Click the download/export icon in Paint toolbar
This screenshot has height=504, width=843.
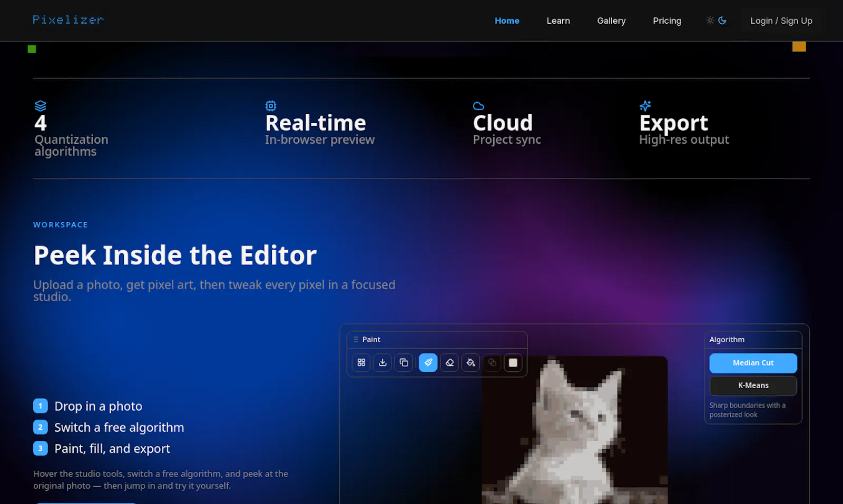(x=383, y=362)
